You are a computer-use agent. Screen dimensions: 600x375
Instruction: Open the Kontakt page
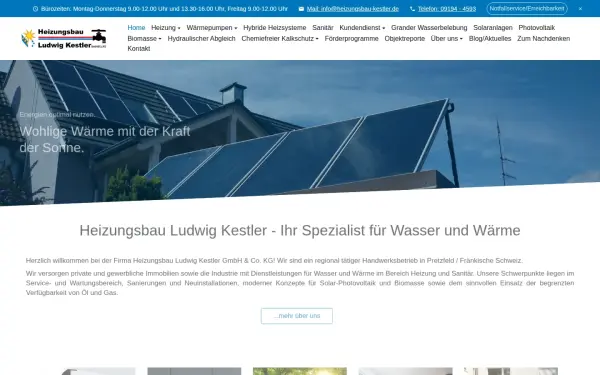[139, 49]
